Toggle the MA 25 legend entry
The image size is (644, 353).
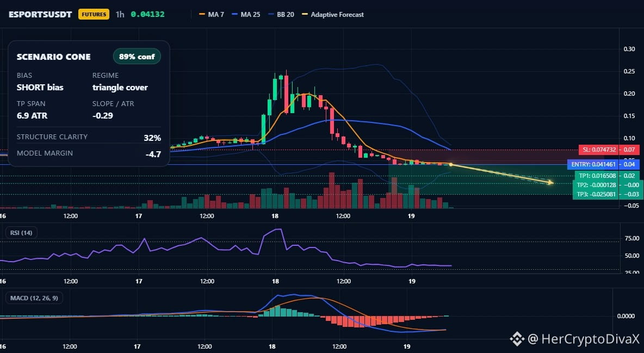click(246, 14)
